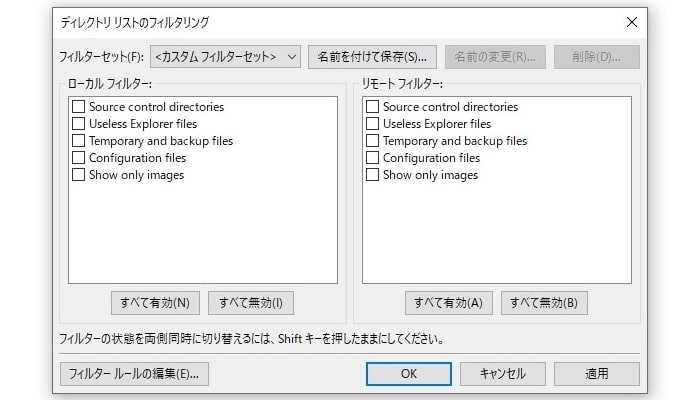
Task: Check remote Useless Explorer files filter
Action: 373,124
